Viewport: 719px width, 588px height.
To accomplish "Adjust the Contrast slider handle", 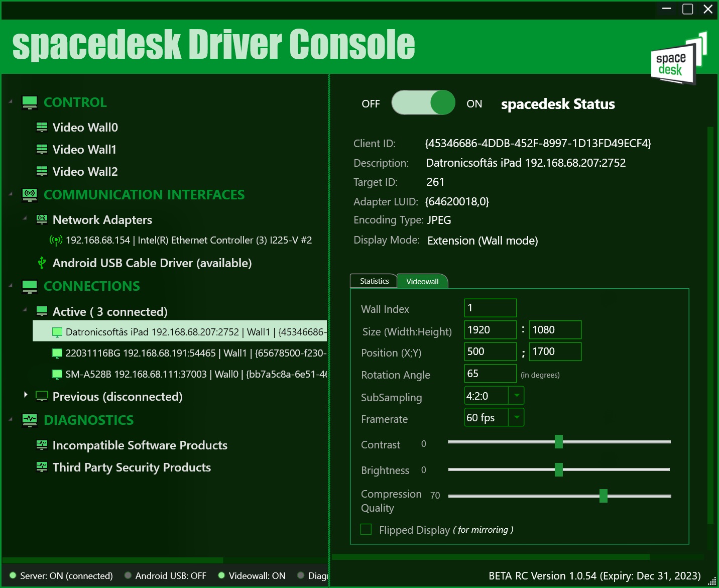I will [x=559, y=441].
